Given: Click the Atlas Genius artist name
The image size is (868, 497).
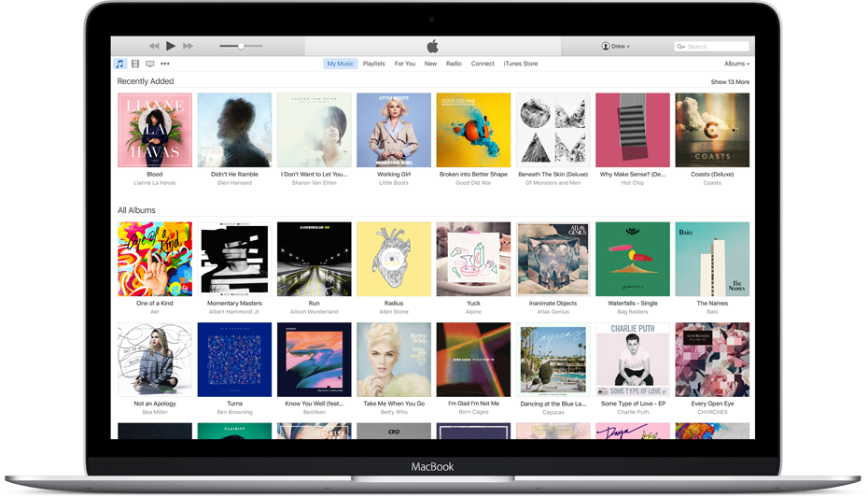Looking at the screenshot, I should 553,312.
